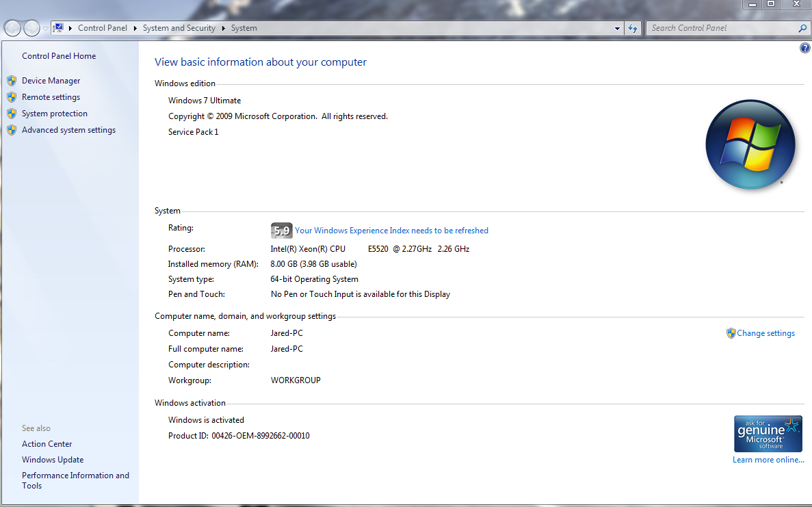Open the Learn more online link
The width and height of the screenshot is (812, 507).
768,460
